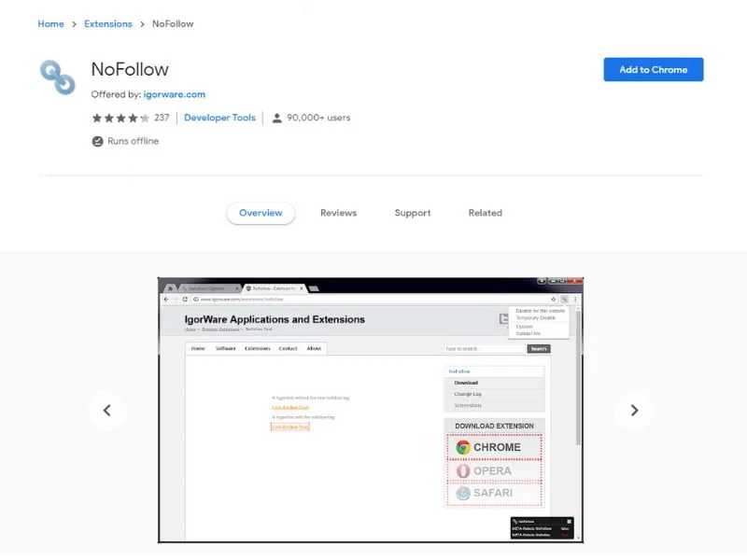
Task: Click the star rating icons
Action: [x=120, y=119]
